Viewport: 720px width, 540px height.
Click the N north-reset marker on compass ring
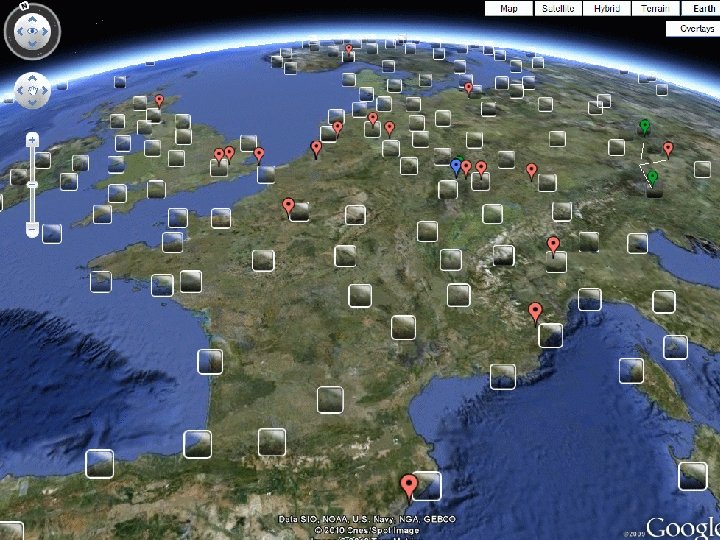24,6
